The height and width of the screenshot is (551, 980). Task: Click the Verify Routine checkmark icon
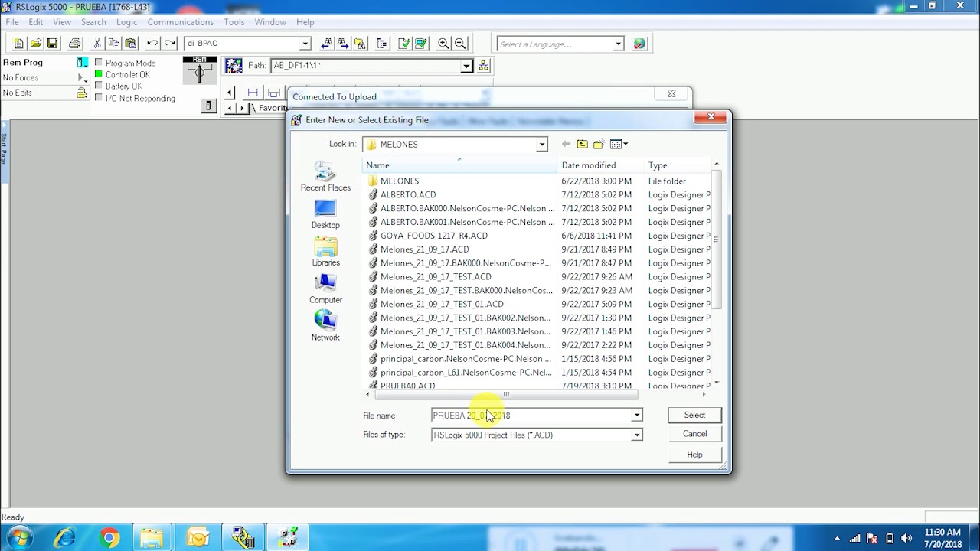click(404, 44)
